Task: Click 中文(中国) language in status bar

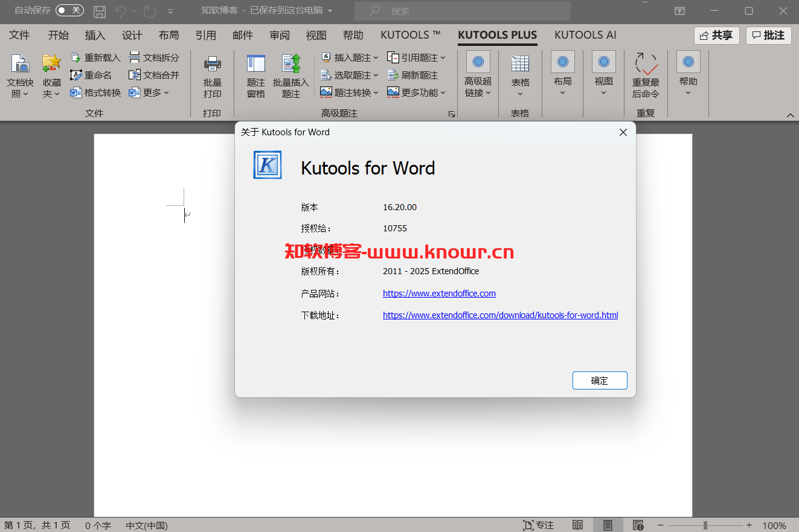Action: [x=147, y=525]
